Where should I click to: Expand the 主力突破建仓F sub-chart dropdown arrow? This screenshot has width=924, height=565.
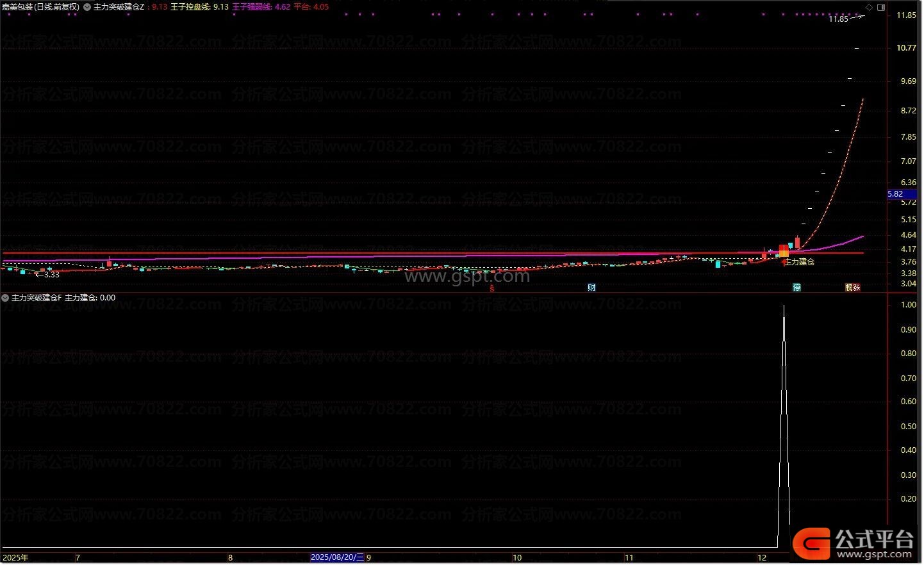[x=5, y=298]
